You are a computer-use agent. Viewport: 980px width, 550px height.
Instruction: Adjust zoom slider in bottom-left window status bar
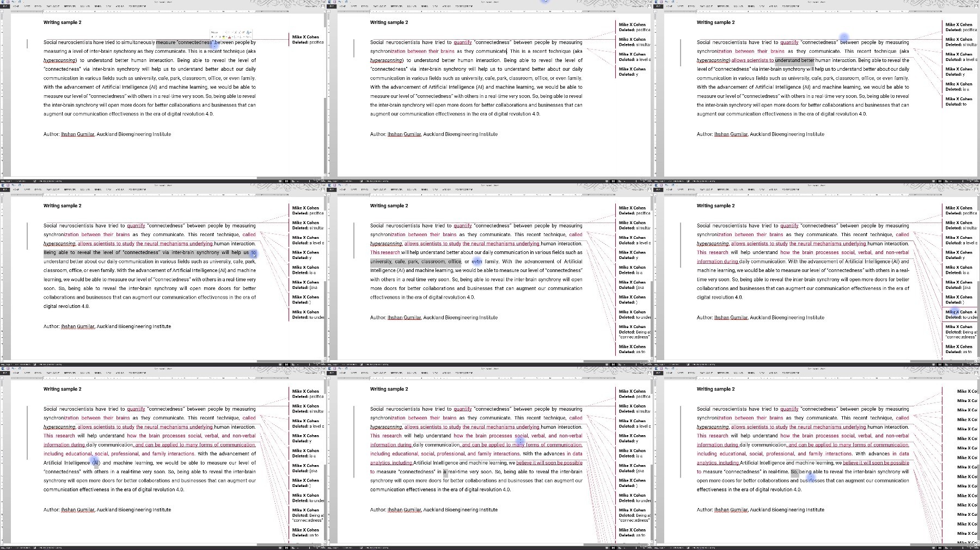pos(309,548)
